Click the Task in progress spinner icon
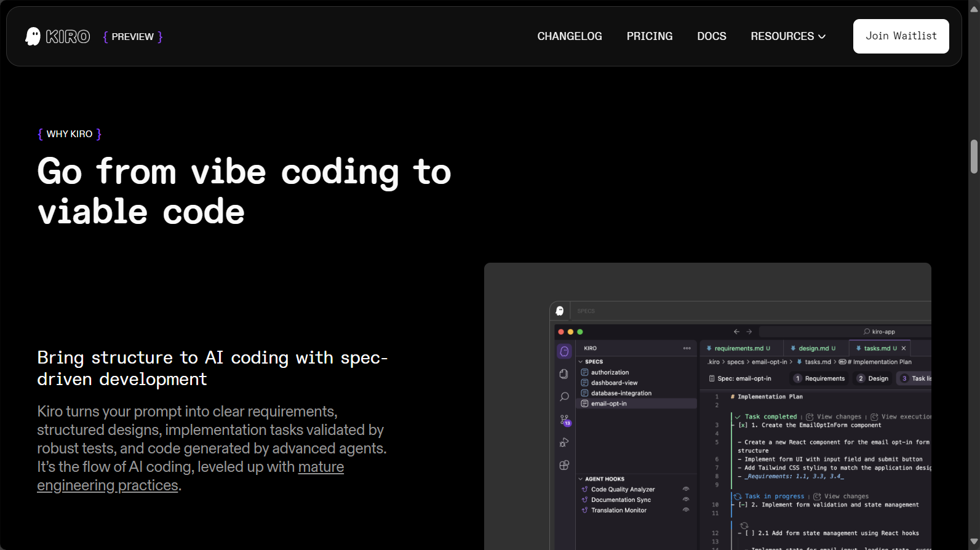Image resolution: width=980 pixels, height=550 pixels. (738, 496)
